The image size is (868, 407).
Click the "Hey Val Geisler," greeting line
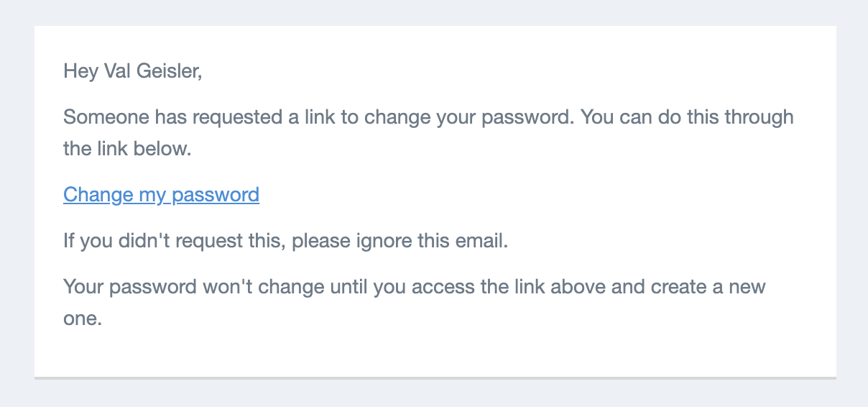[x=133, y=72]
